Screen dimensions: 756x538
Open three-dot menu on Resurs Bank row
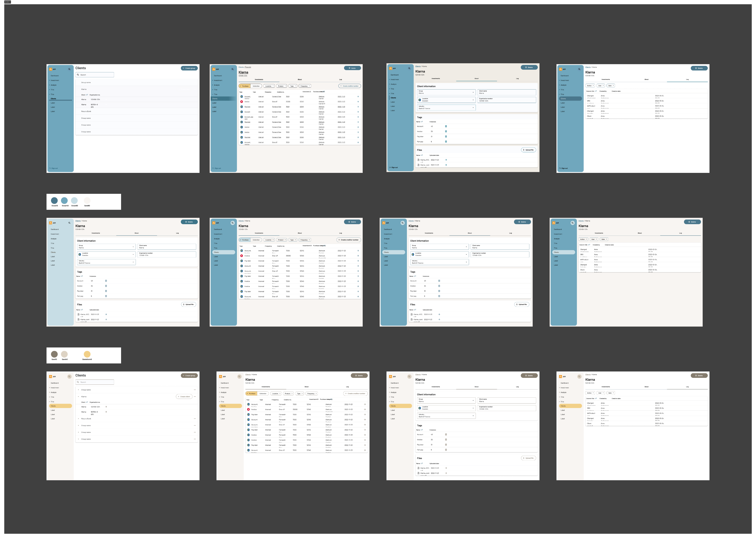195,419
